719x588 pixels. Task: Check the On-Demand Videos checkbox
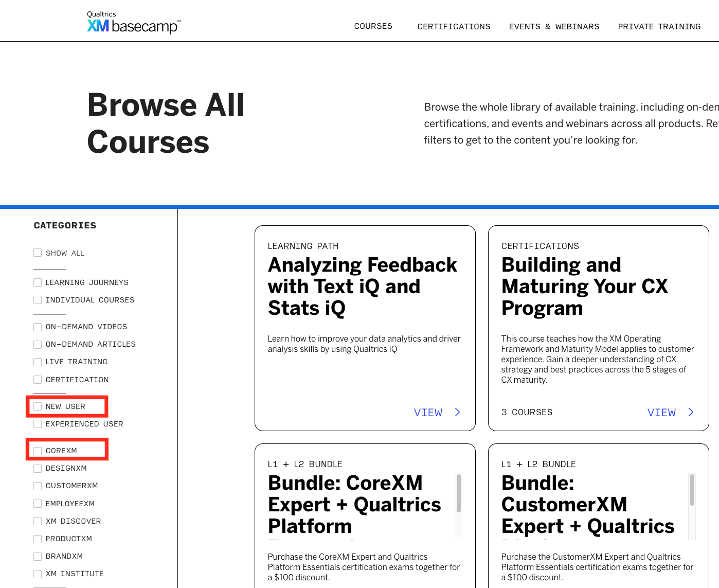(x=38, y=327)
